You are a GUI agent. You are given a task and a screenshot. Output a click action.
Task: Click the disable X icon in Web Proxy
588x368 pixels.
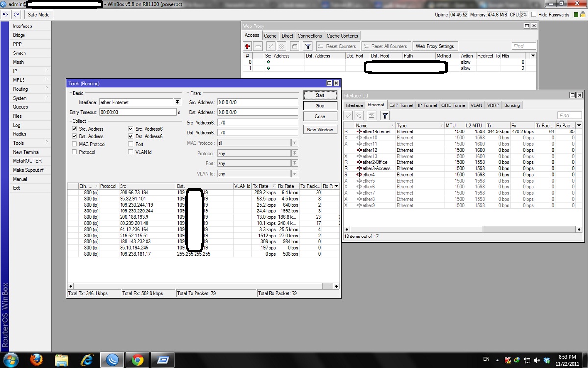point(281,46)
